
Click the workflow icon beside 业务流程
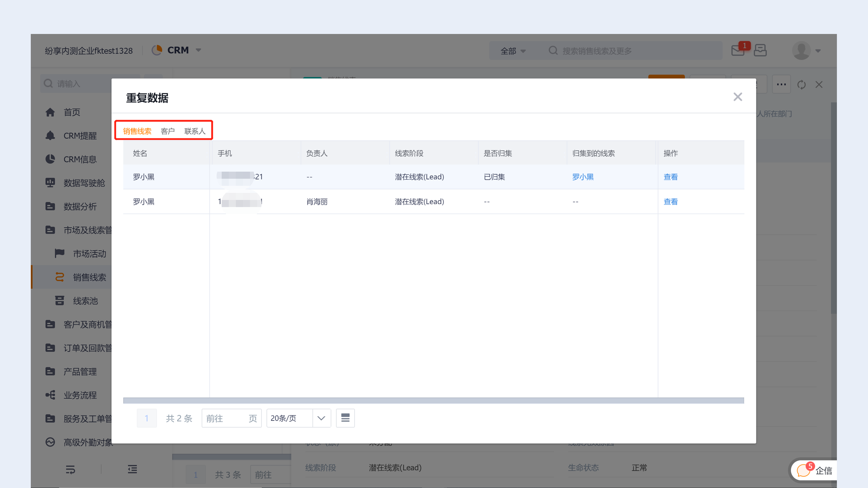pos(50,395)
